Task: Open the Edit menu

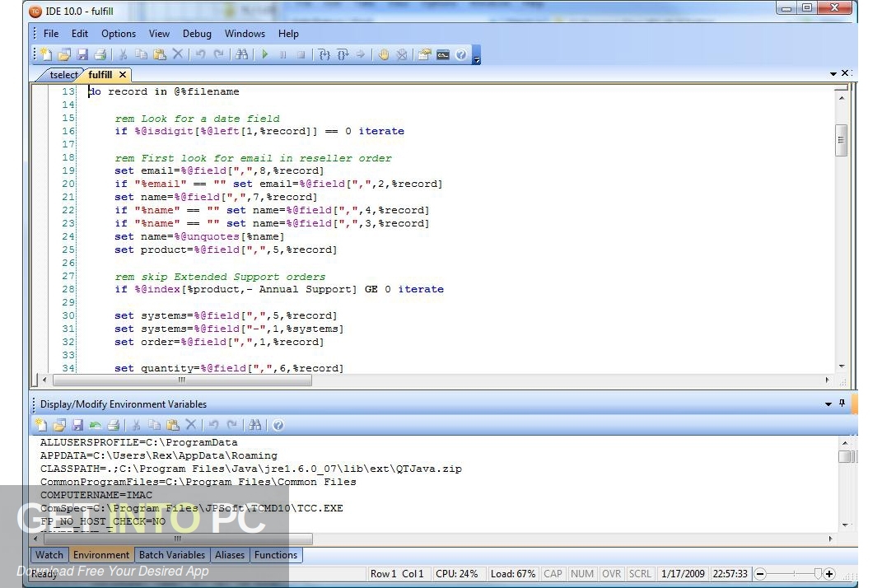Action: point(80,34)
